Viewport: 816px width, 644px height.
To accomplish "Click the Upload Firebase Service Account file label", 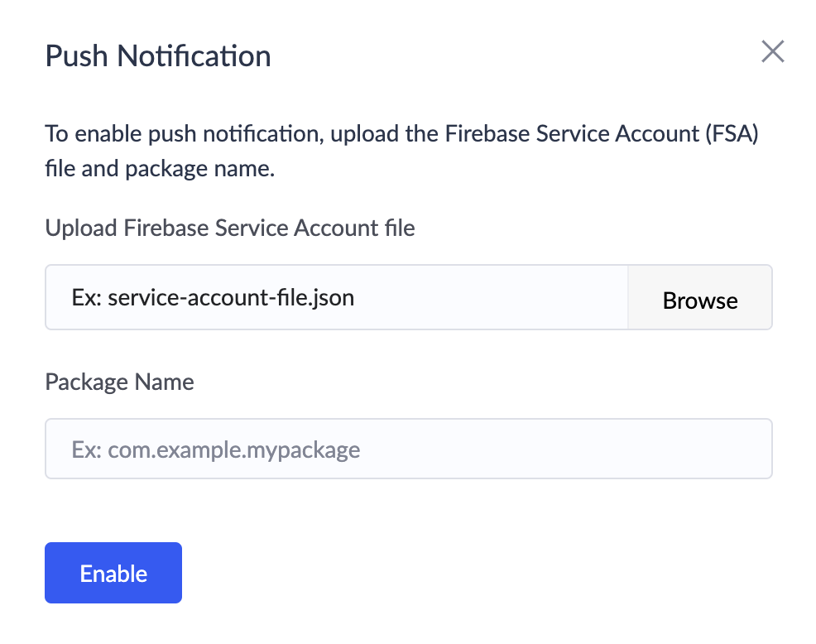I will (230, 228).
